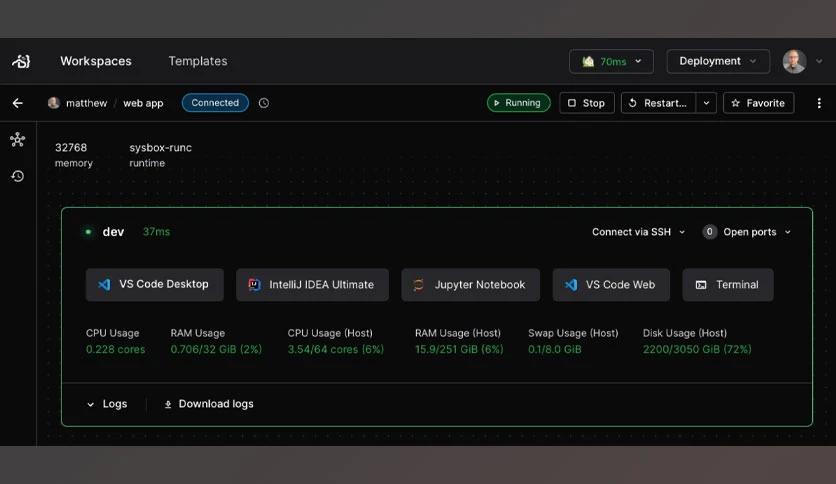
Task: Open the sidebar build history icon
Action: click(17, 176)
